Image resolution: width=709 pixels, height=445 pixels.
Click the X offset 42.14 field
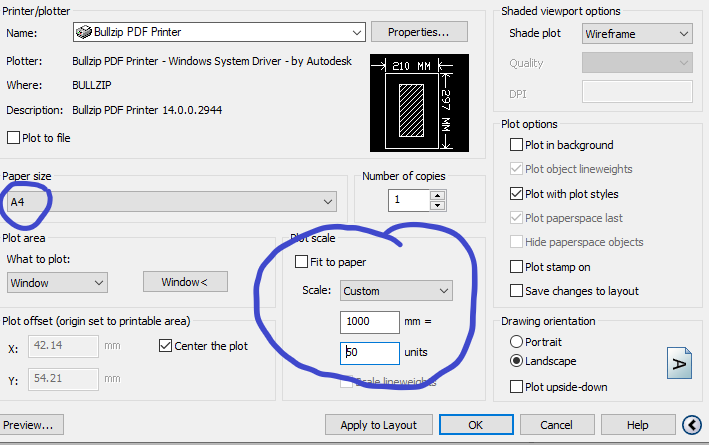(63, 346)
